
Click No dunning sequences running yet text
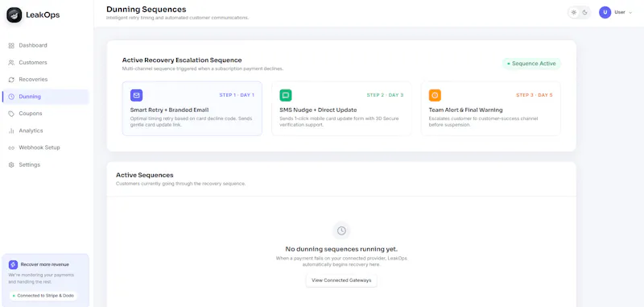pyautogui.click(x=341, y=249)
